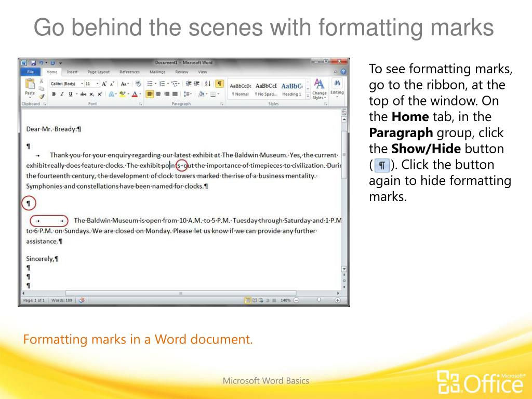Toggle Underline formatting
The width and height of the screenshot is (532, 399).
[x=70, y=94]
